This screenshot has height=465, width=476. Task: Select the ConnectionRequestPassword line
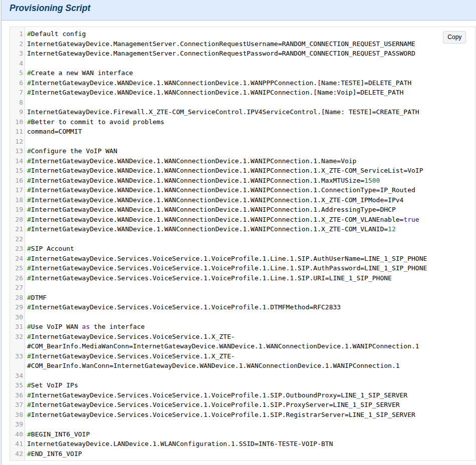221,54
